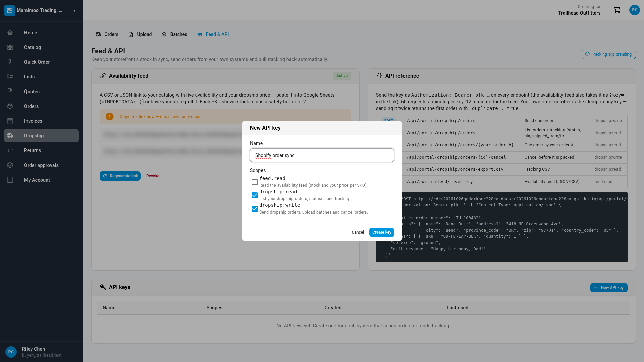Click the Orders box icon in the sidebar
The width and height of the screenshot is (644, 362).
coord(10,106)
